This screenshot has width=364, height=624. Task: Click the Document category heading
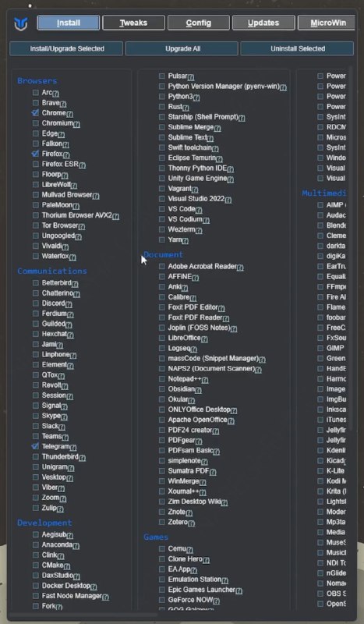click(163, 255)
